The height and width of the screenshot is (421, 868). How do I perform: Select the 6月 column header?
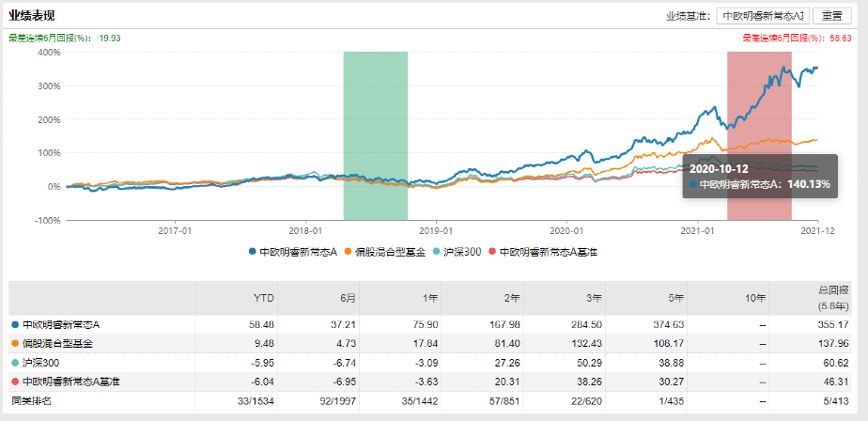[347, 297]
